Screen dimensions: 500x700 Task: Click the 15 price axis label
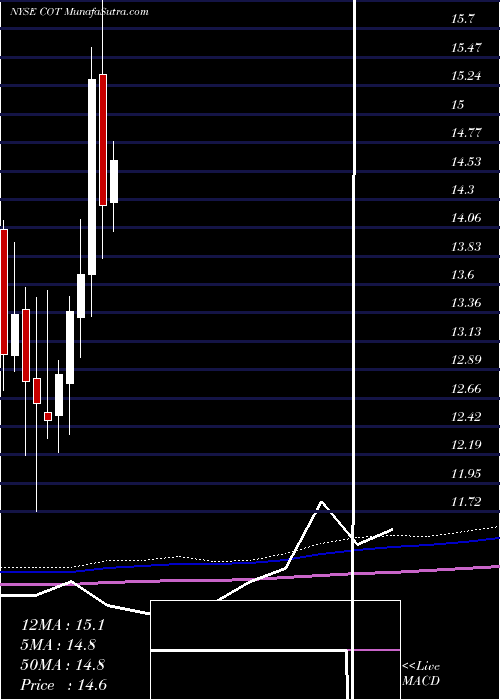458,104
